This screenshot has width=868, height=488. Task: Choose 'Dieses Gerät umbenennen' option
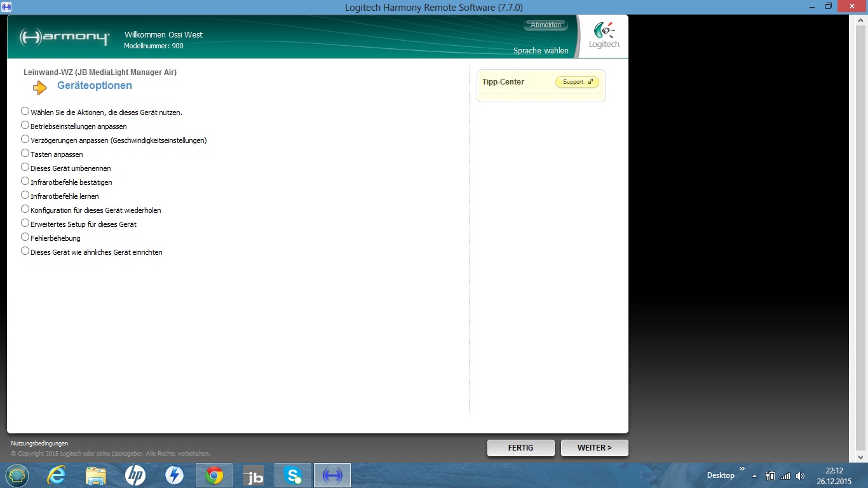[x=25, y=167]
